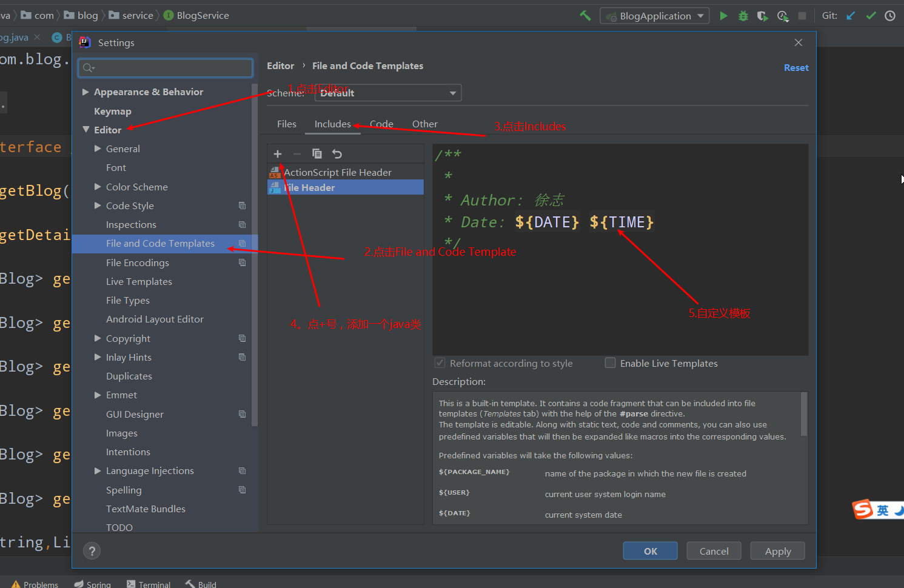Image resolution: width=904 pixels, height=588 pixels.
Task: Expand the Language Injections node
Action: [98, 470]
